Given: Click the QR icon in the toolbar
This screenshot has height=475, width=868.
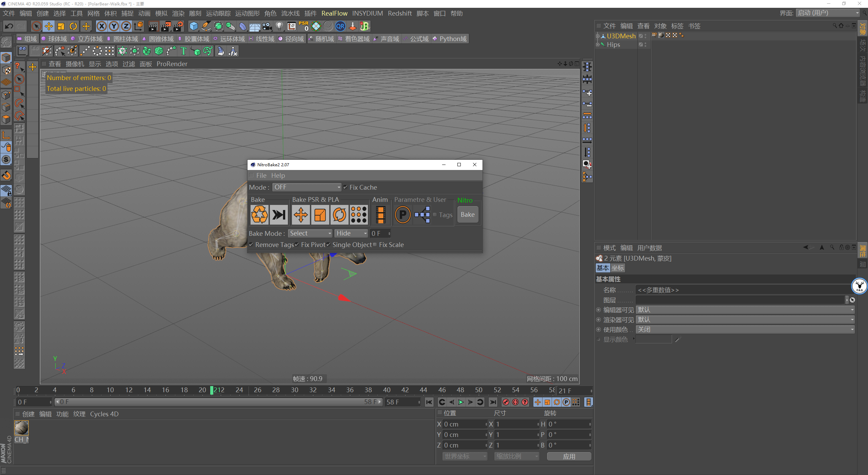Looking at the screenshot, I should [x=340, y=26].
